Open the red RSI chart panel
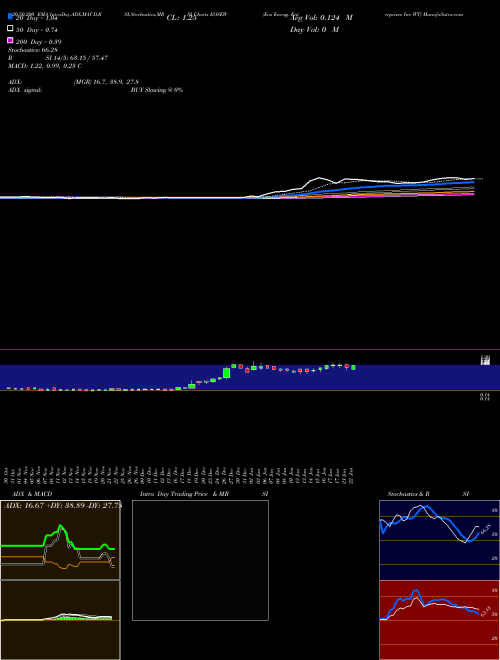 pos(439,620)
